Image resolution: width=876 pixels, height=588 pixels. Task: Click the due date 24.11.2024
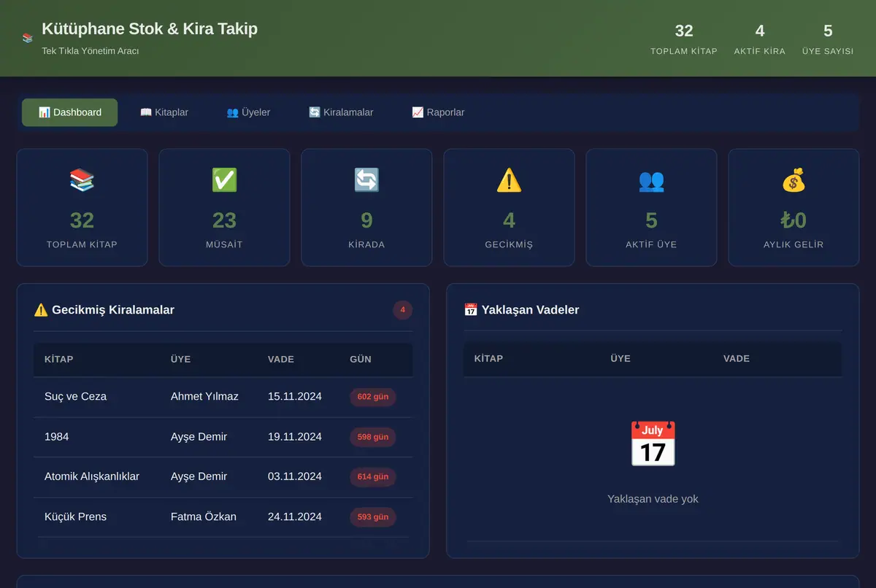[x=295, y=517]
